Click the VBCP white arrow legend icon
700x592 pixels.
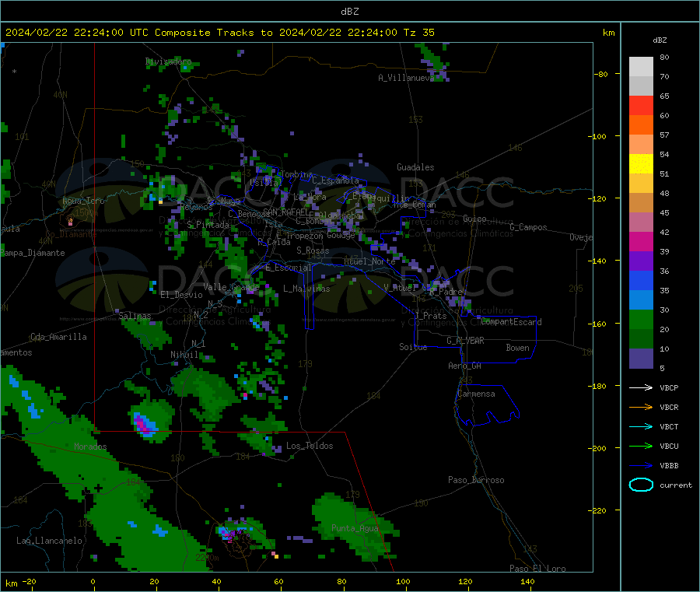coord(641,387)
